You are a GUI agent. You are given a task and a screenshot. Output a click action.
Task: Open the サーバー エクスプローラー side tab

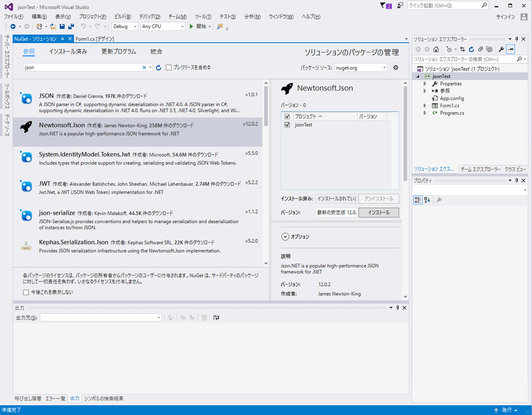(7, 58)
